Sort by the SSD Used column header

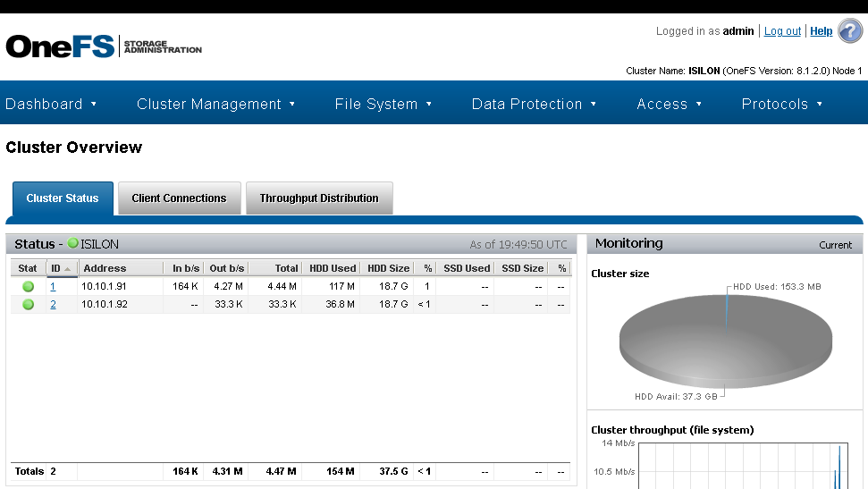click(x=467, y=268)
